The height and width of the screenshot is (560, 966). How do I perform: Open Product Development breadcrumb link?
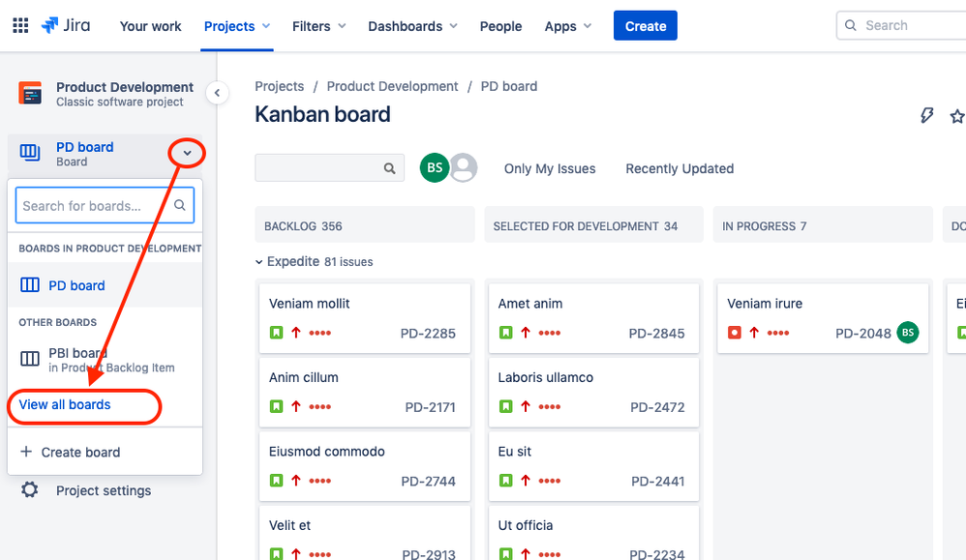click(392, 86)
